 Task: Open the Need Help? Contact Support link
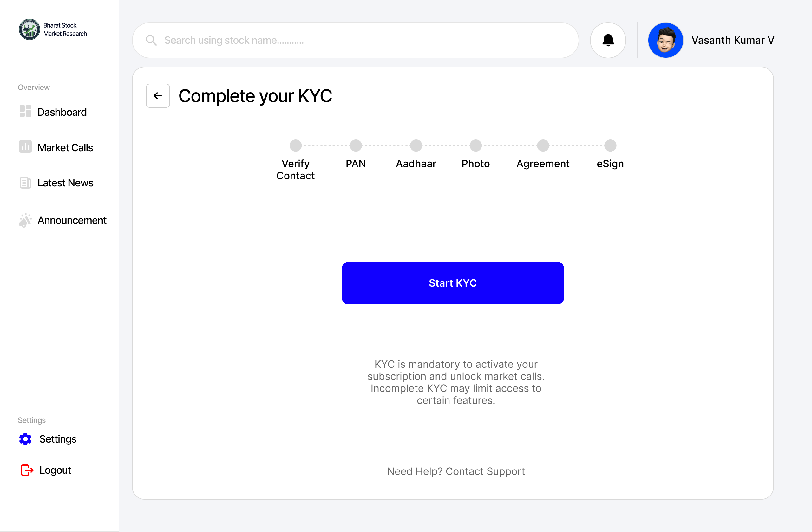pos(456,471)
